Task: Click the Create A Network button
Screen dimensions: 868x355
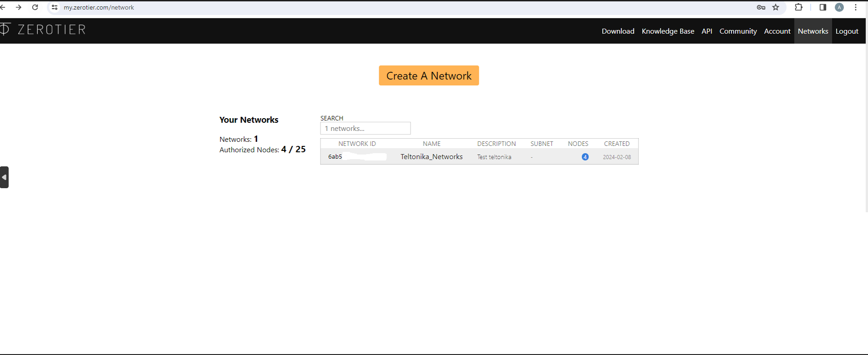Action: 429,75
